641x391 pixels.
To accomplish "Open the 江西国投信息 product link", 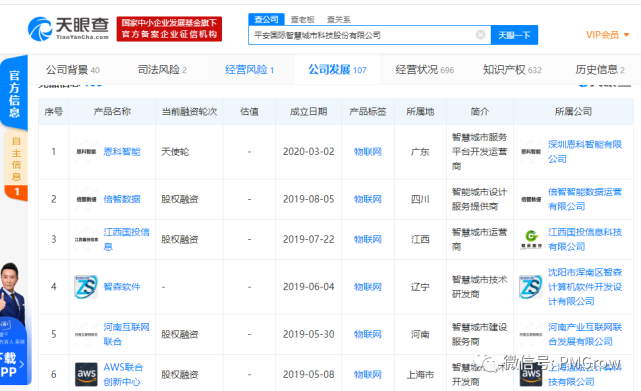I will point(126,239).
